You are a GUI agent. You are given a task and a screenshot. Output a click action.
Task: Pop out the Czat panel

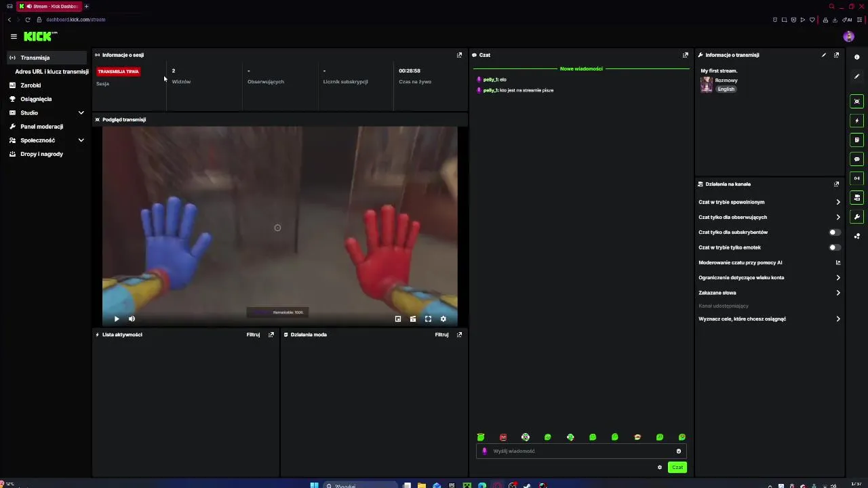click(685, 55)
